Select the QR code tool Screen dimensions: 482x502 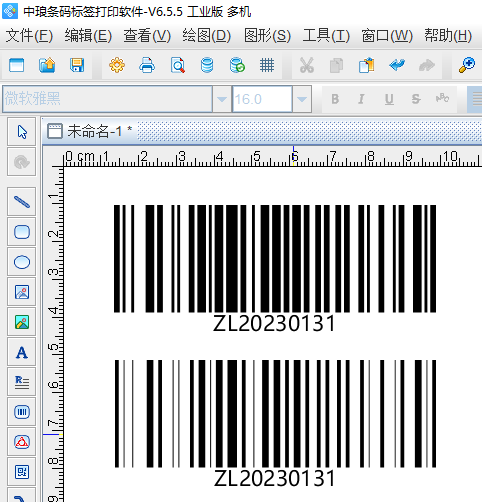coord(22,472)
